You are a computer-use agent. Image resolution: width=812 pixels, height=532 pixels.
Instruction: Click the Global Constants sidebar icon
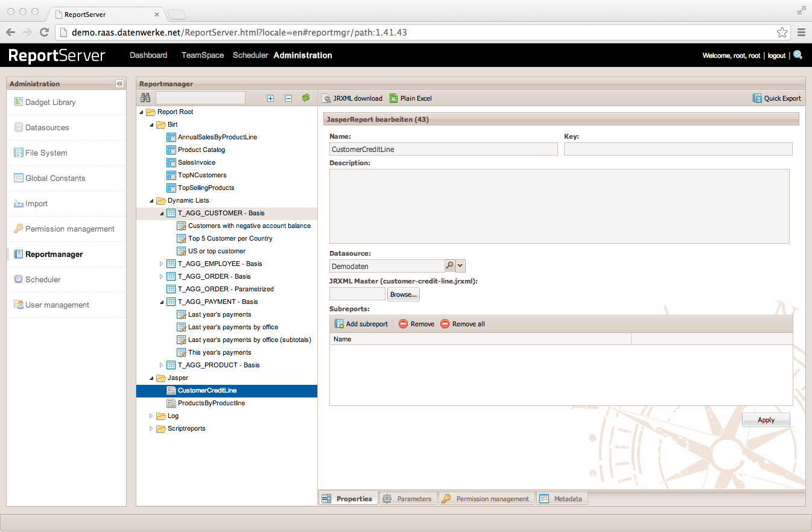(x=19, y=178)
